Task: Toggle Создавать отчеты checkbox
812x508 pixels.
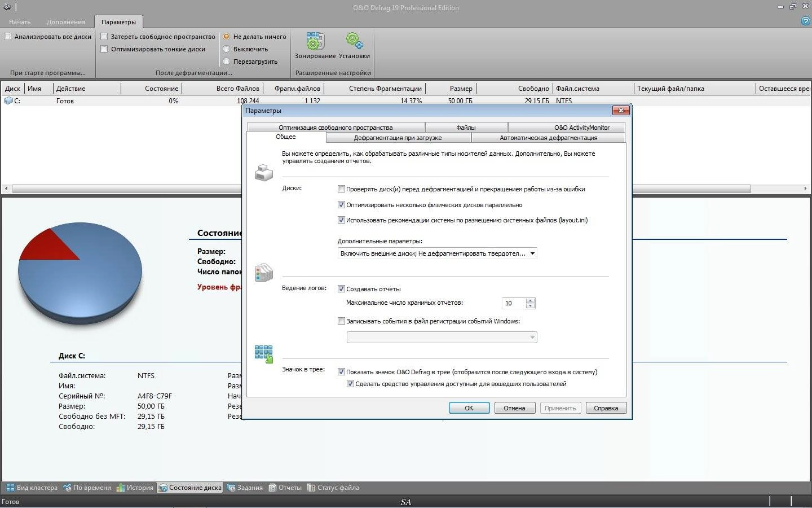Action: click(341, 289)
